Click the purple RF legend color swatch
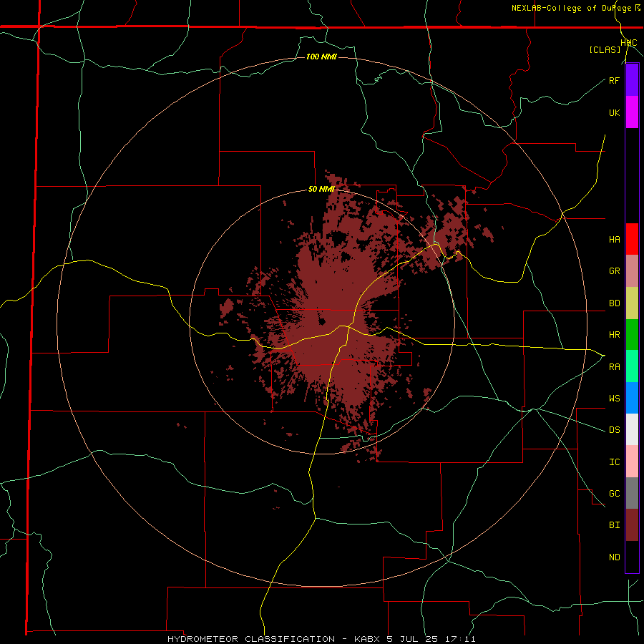 pos(632,79)
